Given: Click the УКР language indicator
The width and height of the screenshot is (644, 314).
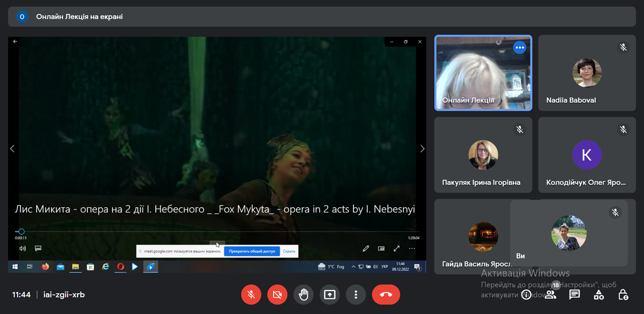Looking at the screenshot, I should tap(384, 267).
